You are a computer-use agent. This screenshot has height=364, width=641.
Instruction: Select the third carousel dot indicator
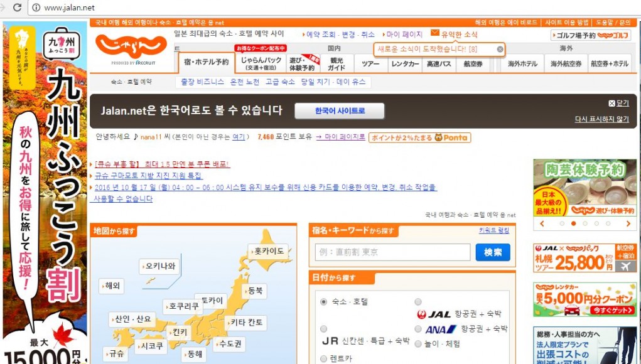(x=585, y=223)
